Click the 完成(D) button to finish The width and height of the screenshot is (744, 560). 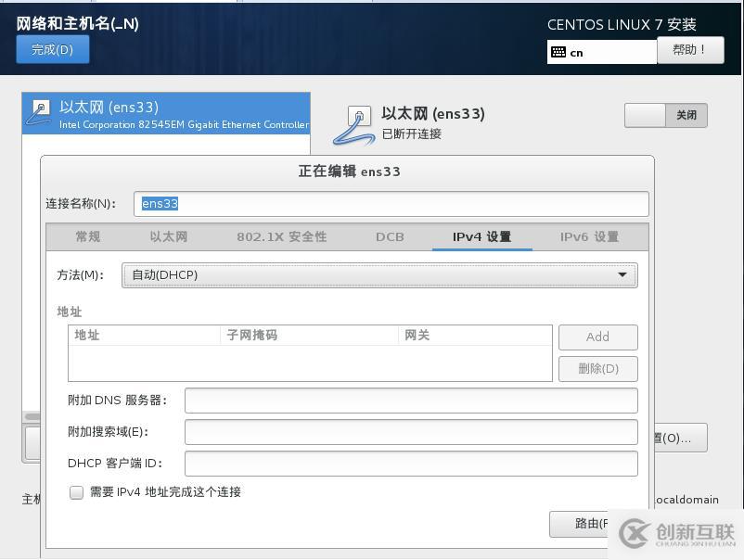51,50
